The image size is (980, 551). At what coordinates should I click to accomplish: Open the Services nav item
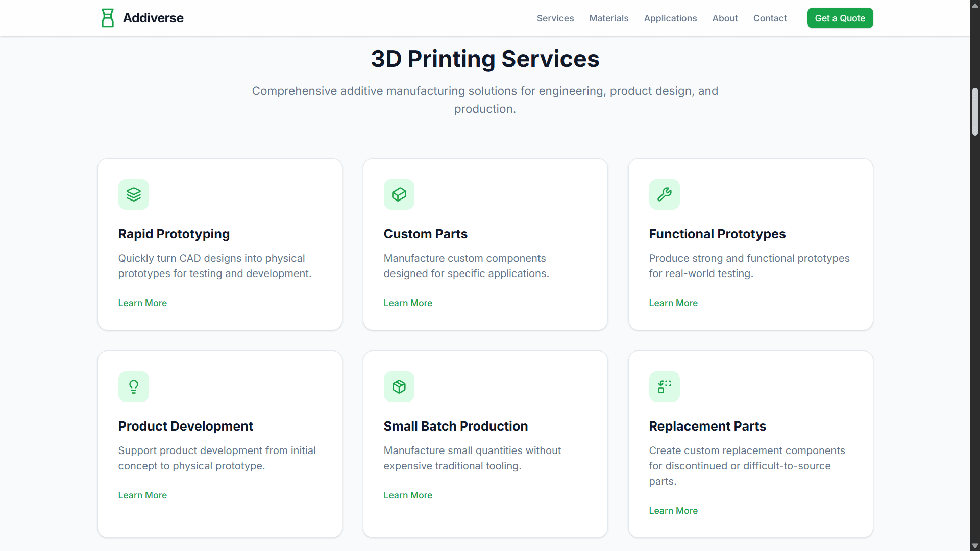555,18
